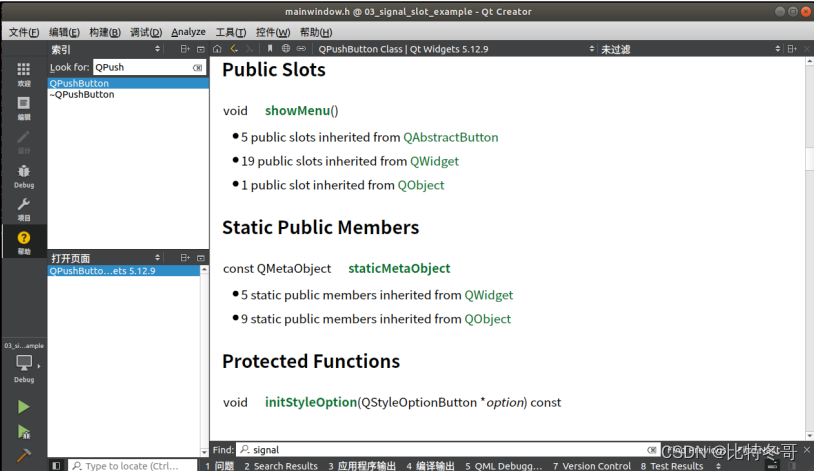The height and width of the screenshot is (471, 814).
Task: Open QObject link in public slots
Action: click(x=421, y=185)
